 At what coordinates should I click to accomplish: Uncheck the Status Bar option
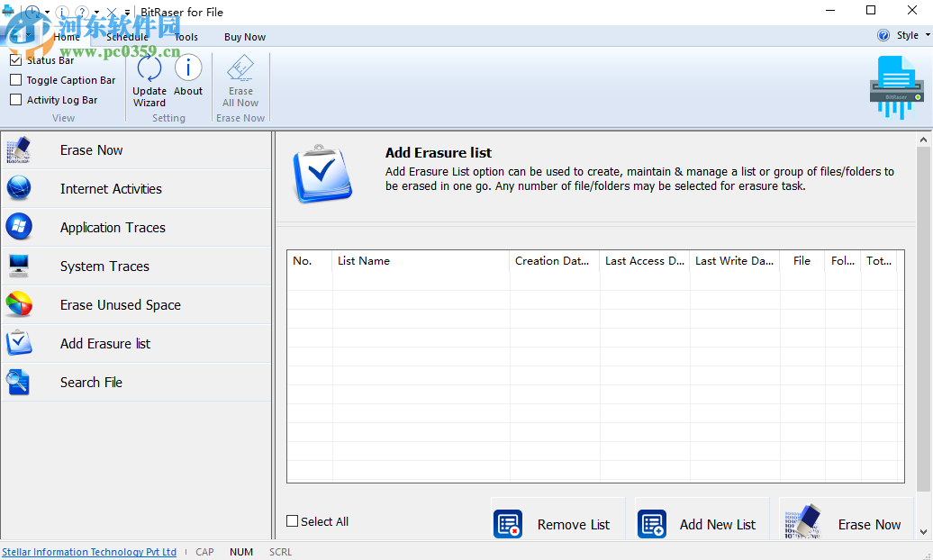(x=15, y=59)
